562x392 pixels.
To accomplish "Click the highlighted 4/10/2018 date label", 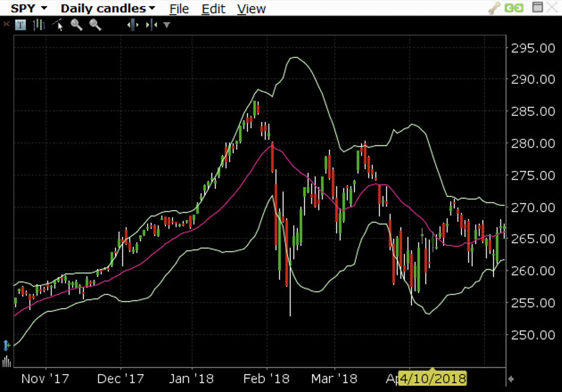I will 433,378.
